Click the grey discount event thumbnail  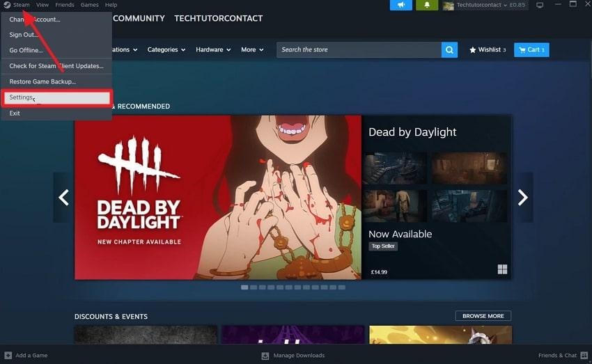[x=146, y=335]
